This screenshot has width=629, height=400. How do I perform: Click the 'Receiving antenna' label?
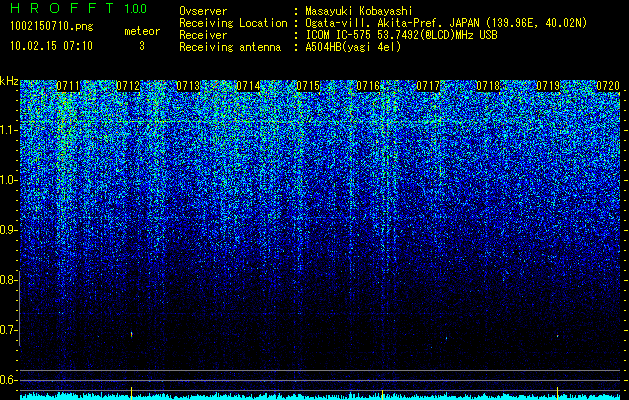tap(230, 47)
